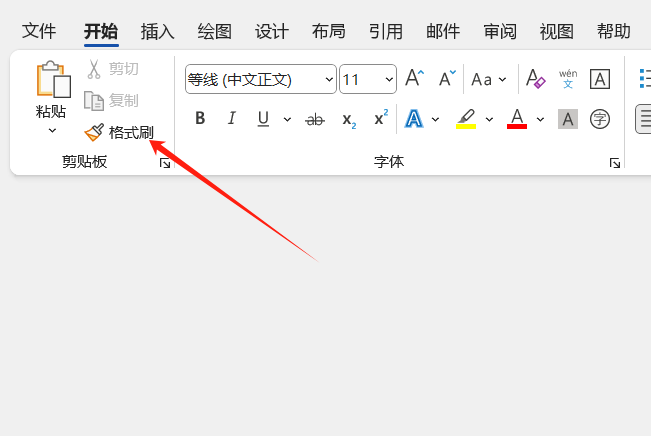Toggle strikethrough formatting
This screenshot has width=651, height=436.
tap(315, 119)
